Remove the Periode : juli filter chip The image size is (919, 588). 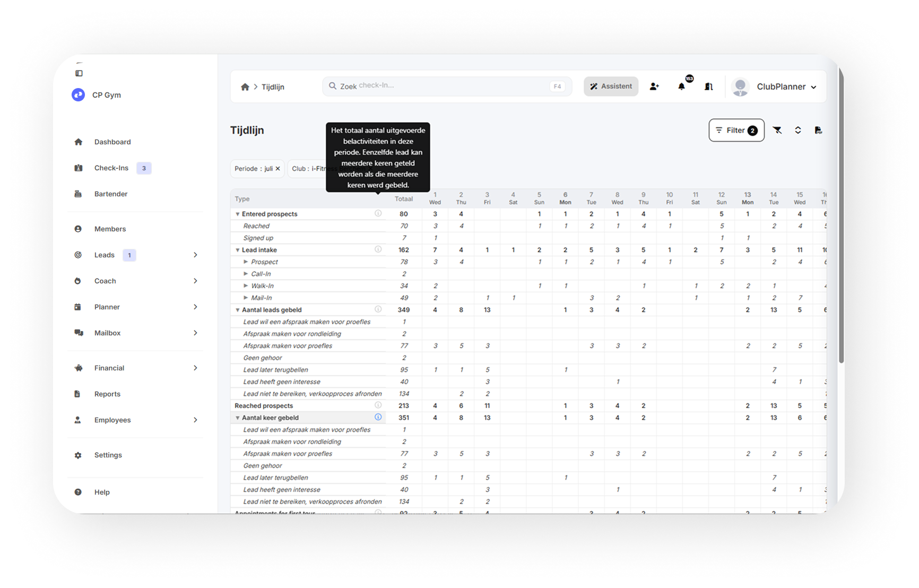click(278, 169)
